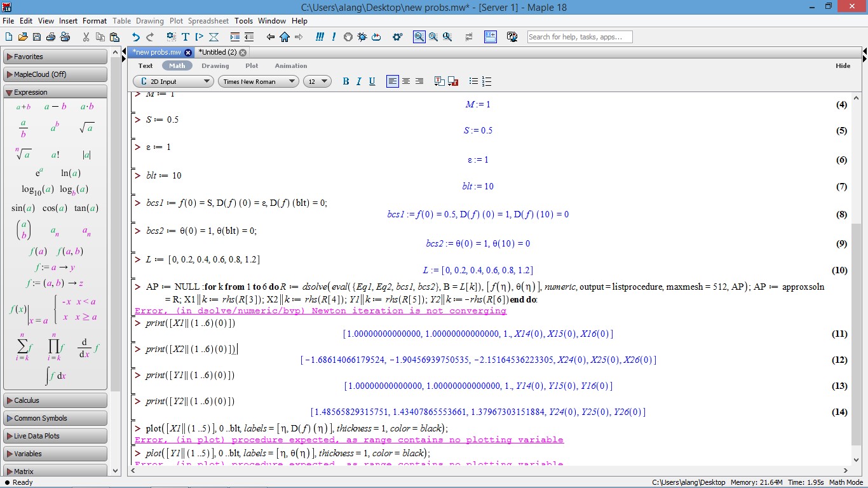The height and width of the screenshot is (488, 868).
Task: Open the 2D Input style dropdown
Action: click(173, 81)
